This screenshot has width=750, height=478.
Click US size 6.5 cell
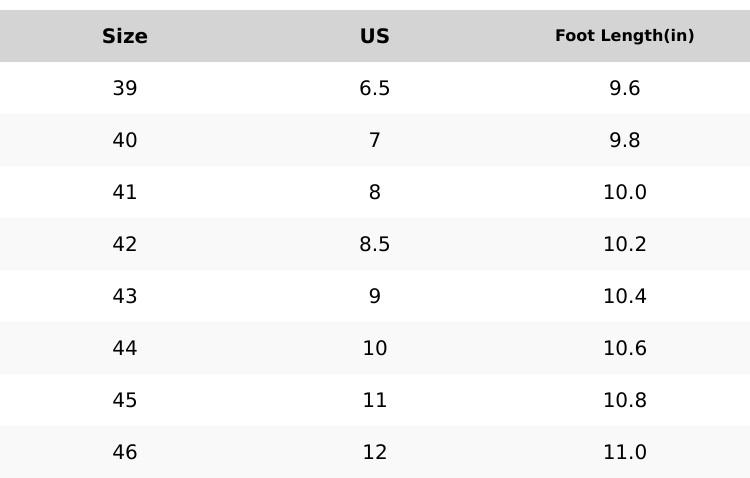(x=375, y=88)
